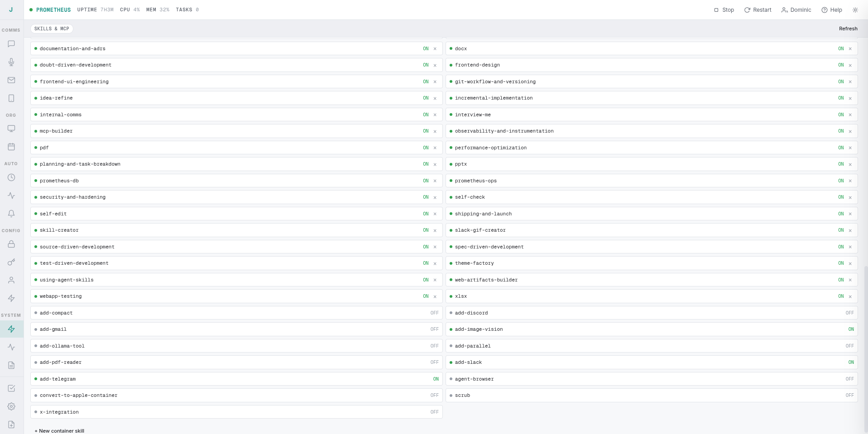Select the highlighted lightning bolt under SYSTEM
Image resolution: width=868 pixels, height=434 pixels.
tap(11, 329)
